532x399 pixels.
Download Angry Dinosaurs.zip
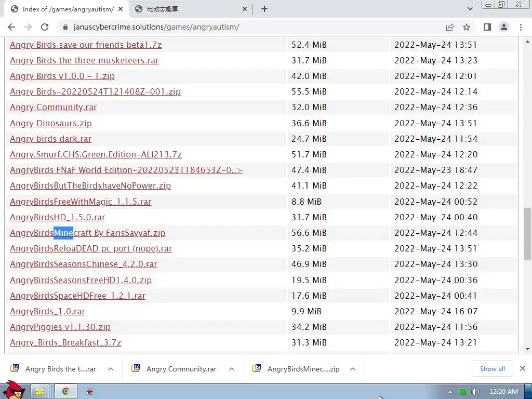[x=51, y=123]
